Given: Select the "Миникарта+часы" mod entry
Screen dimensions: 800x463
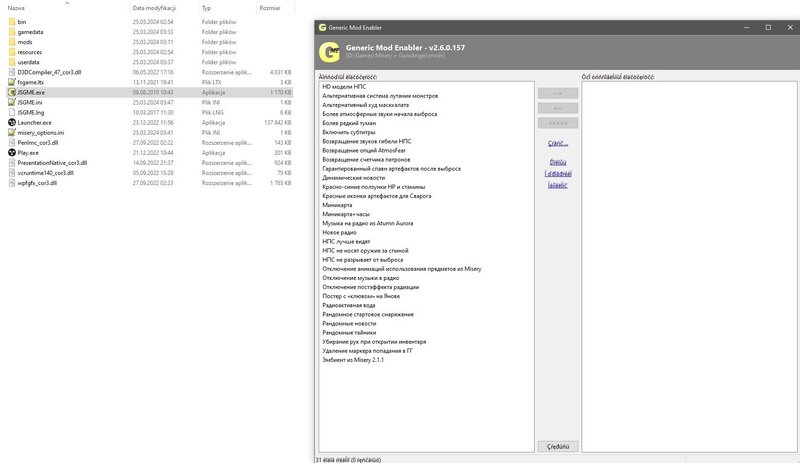Looking at the screenshot, I should coord(345,213).
